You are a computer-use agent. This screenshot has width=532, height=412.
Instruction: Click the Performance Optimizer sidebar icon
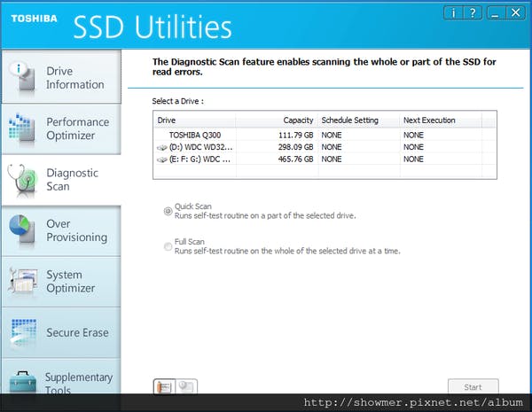click(21, 128)
